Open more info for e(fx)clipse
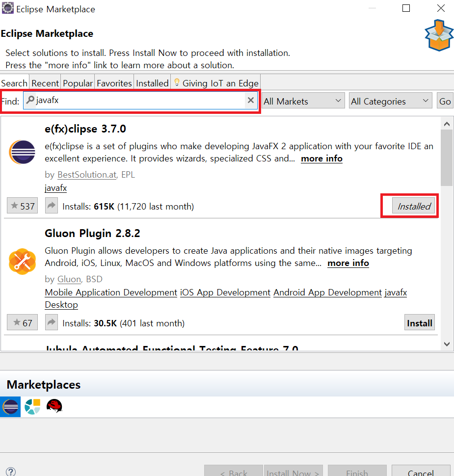This screenshot has width=454, height=476. coord(321,159)
